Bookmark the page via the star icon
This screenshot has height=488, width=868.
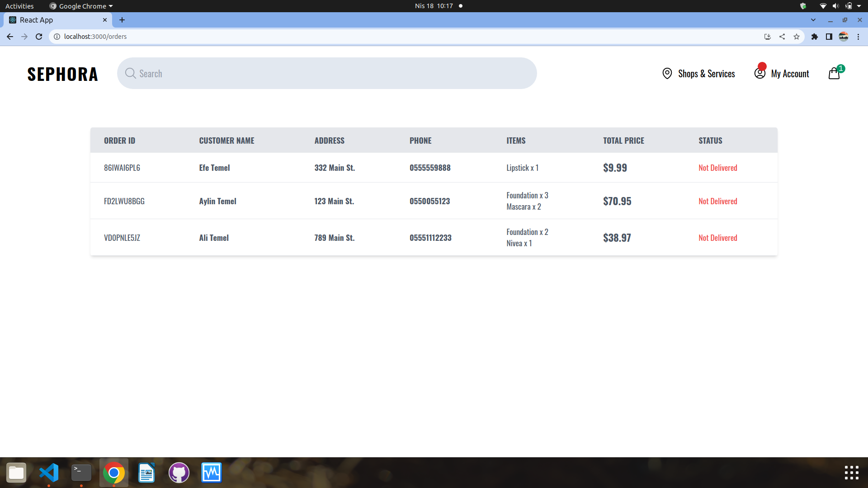(797, 37)
